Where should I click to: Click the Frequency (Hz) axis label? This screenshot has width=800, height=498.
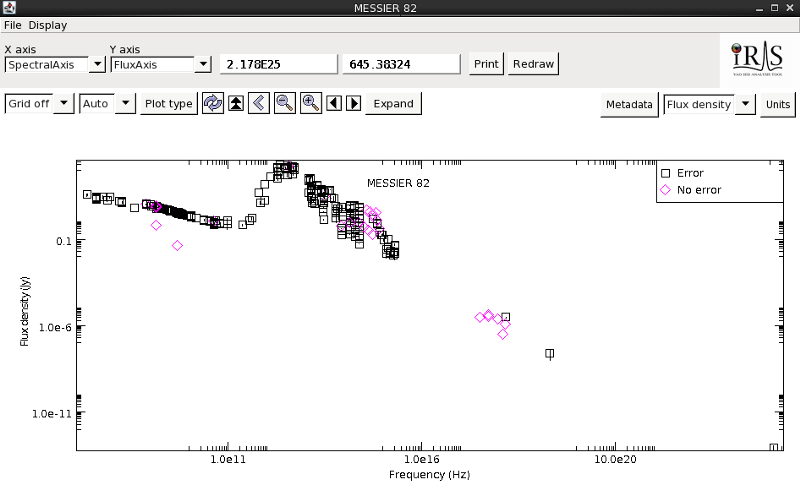click(430, 475)
